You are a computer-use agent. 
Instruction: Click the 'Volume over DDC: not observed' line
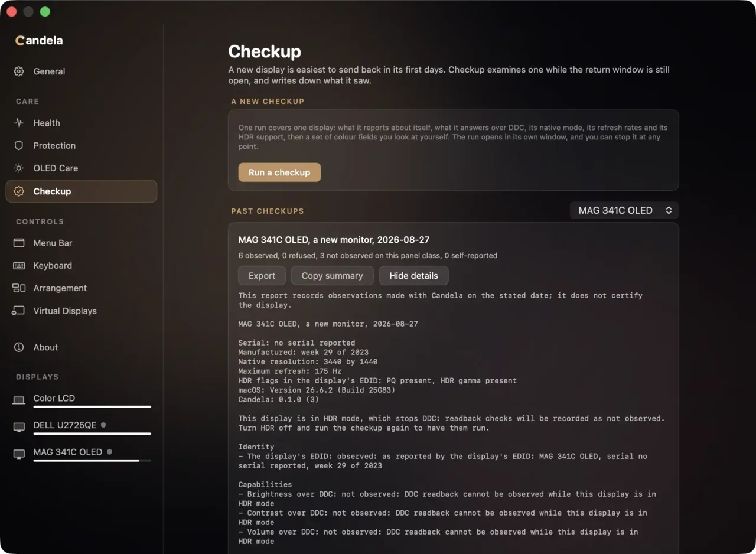[x=438, y=536]
